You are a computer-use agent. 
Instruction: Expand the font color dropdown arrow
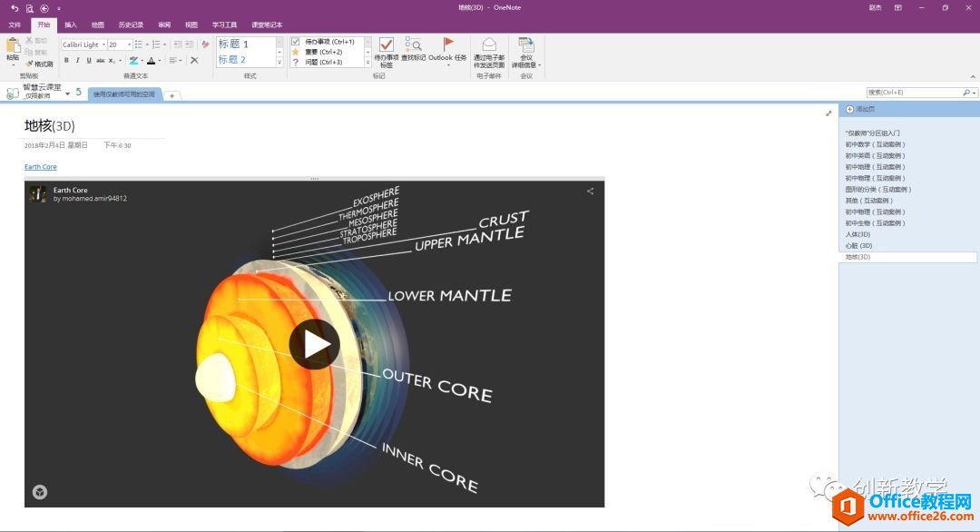pos(158,60)
